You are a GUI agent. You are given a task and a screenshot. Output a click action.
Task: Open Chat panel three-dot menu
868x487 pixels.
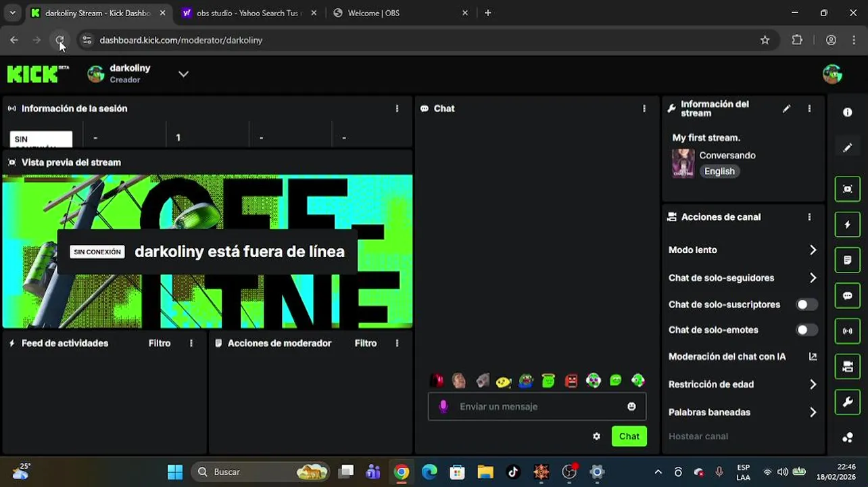(x=644, y=108)
